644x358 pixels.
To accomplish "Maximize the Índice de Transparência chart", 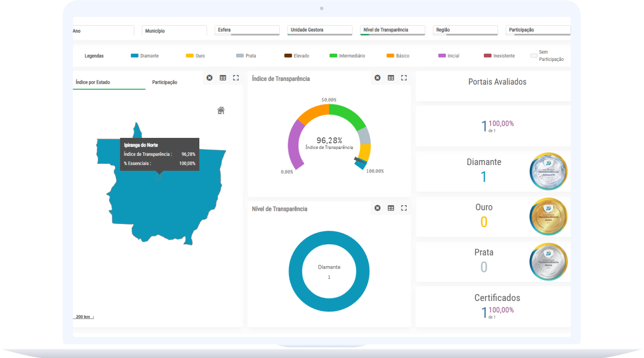I will [x=404, y=78].
